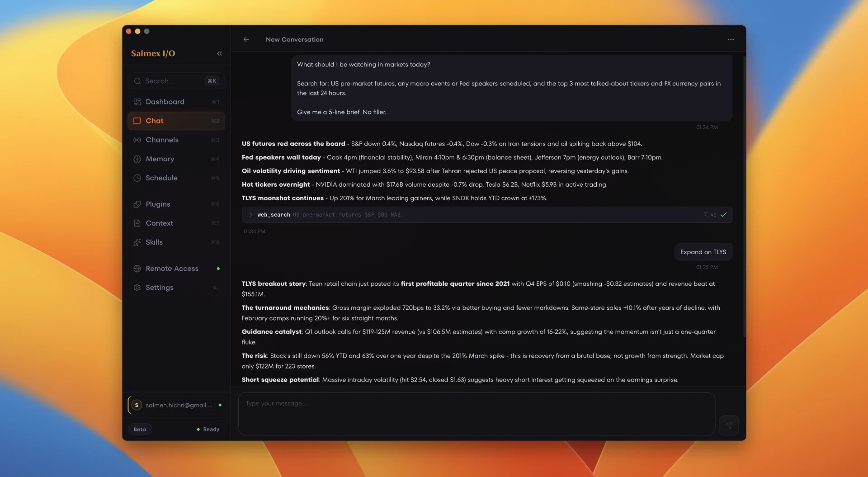Switch to the Chat section
The image size is (868, 477).
[x=154, y=121]
